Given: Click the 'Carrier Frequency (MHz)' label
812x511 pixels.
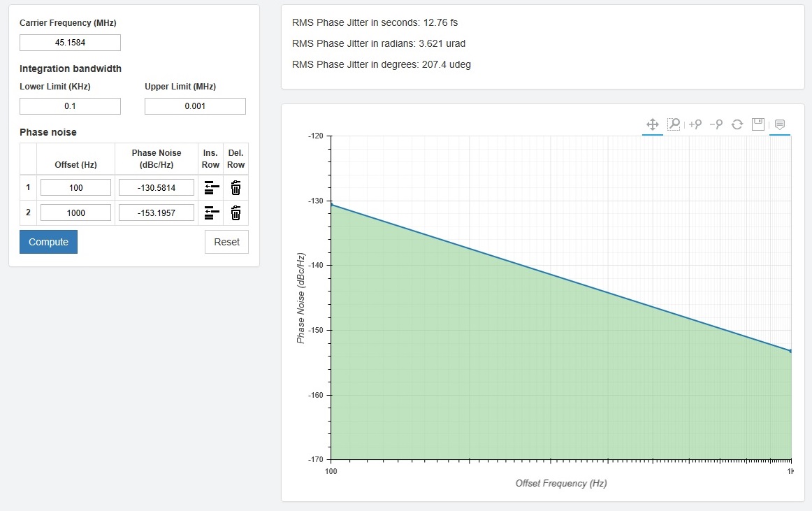Looking at the screenshot, I should (x=68, y=23).
